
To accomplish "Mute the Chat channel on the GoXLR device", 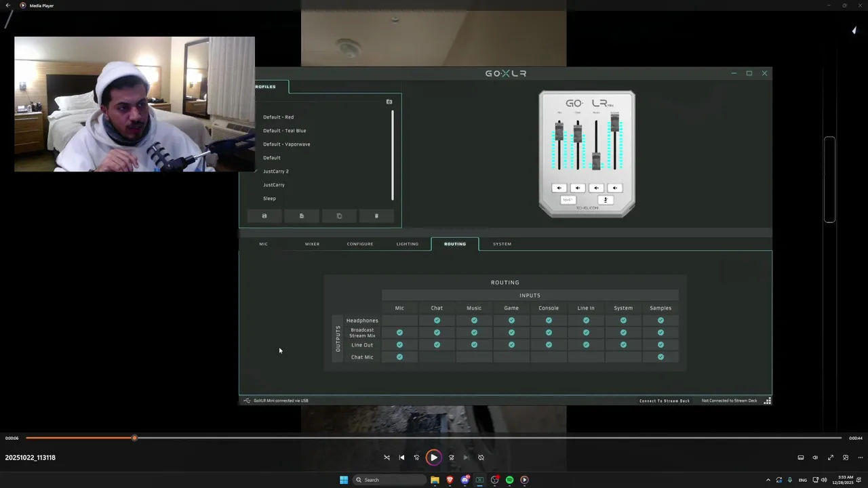I will [578, 188].
